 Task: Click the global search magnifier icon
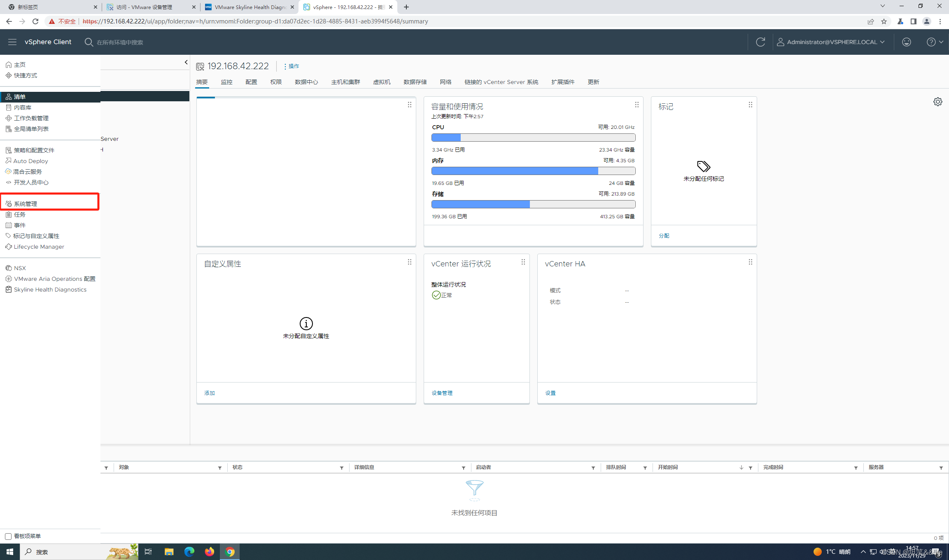89,42
